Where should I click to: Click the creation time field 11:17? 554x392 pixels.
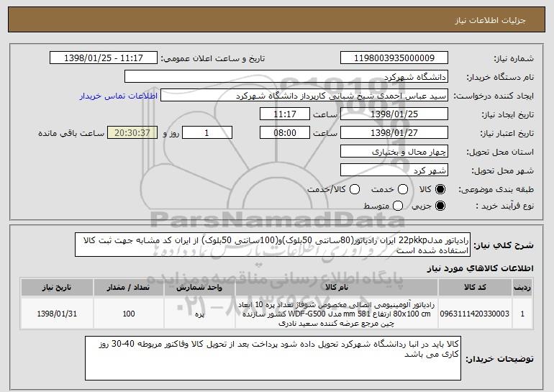[285, 114]
